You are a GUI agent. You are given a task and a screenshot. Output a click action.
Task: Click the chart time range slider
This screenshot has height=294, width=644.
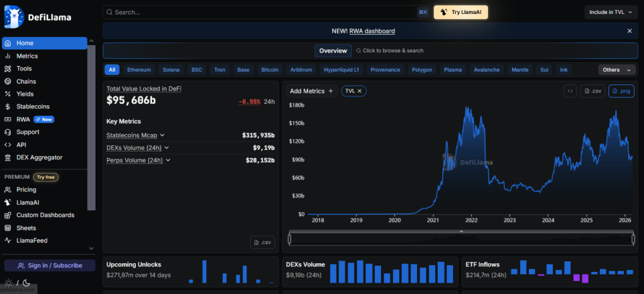(461, 239)
